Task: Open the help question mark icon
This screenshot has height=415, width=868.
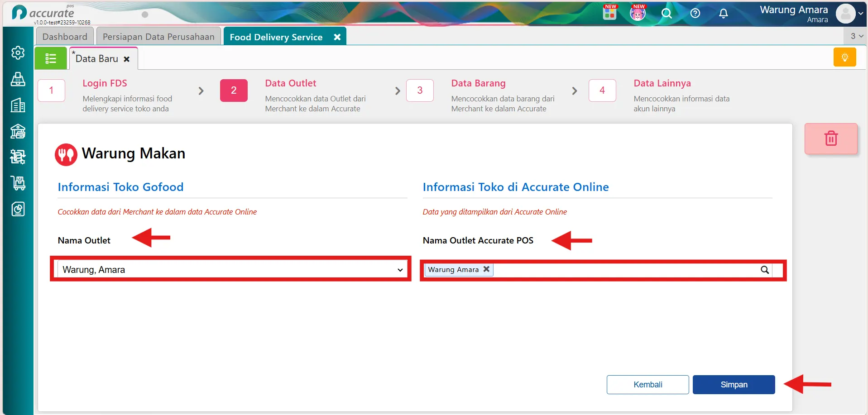Action: pos(695,14)
